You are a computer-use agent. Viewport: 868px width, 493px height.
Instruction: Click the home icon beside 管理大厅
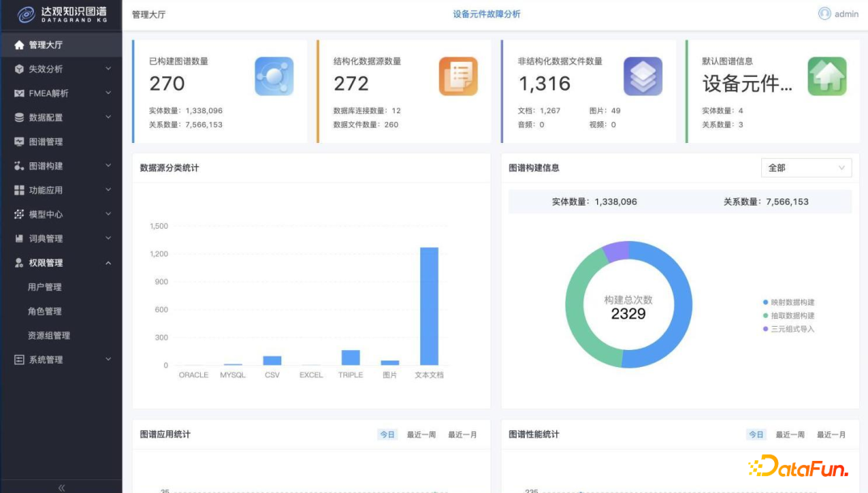[19, 45]
